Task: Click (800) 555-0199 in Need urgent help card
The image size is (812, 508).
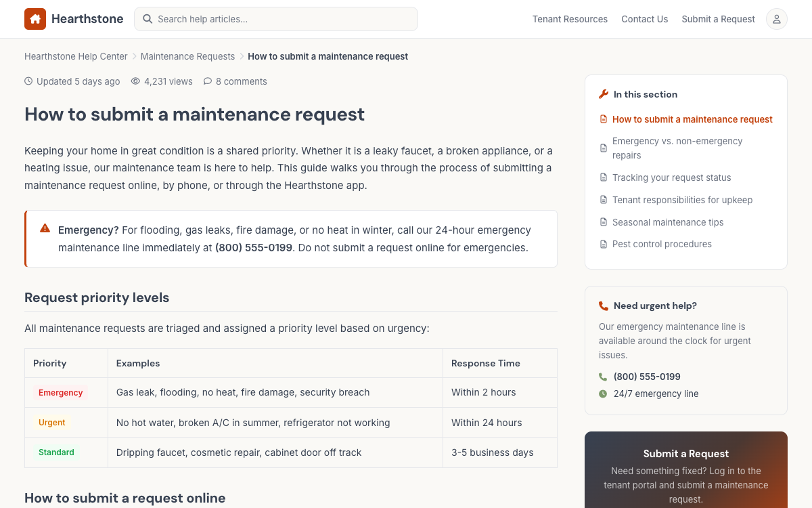Action: (x=647, y=377)
